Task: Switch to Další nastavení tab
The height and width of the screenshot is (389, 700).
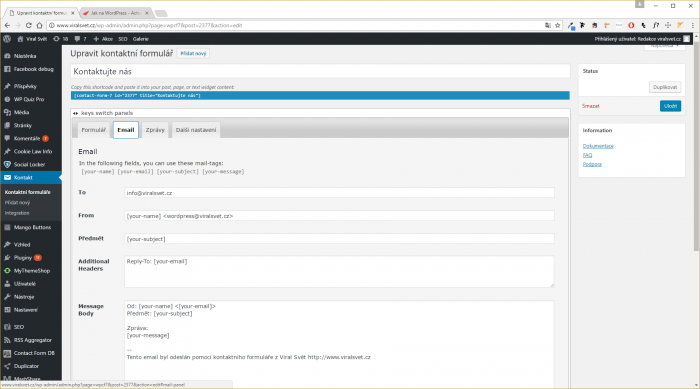Action: click(x=196, y=130)
